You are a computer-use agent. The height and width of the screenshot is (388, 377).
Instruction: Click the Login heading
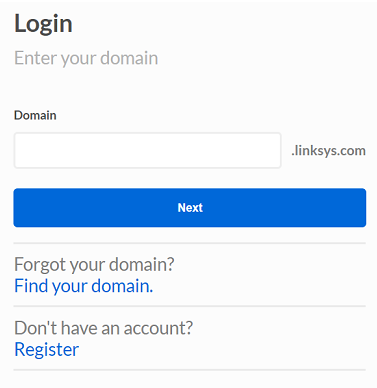coord(43,24)
